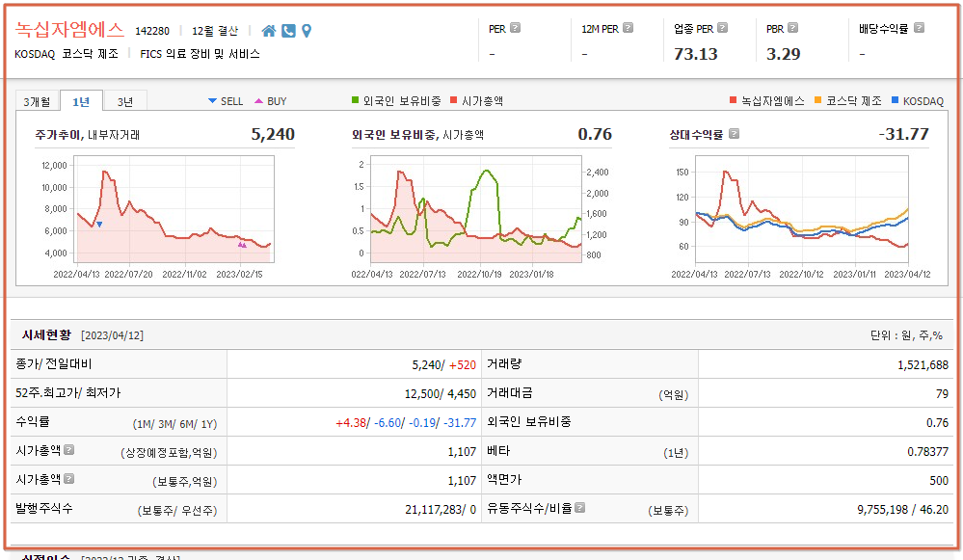This screenshot has height=560, width=963.
Task: Open the company homepage house icon
Action: coord(268,31)
